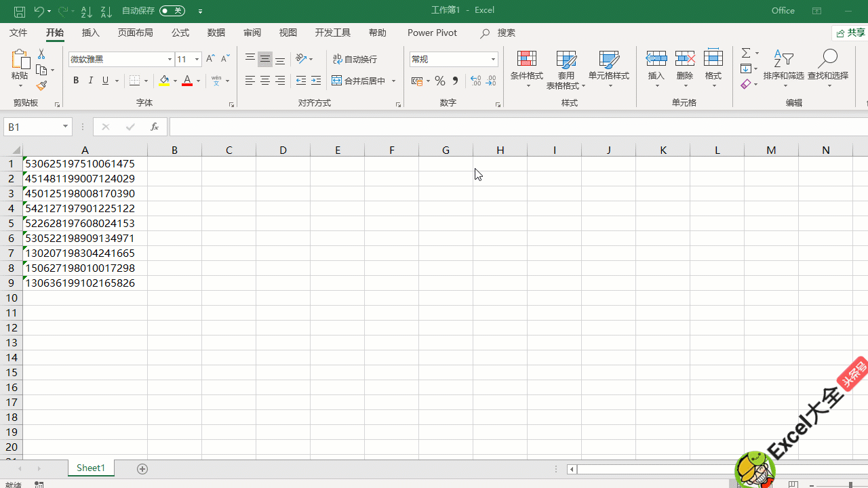Click the red font color swatch
The width and height of the screenshot is (868, 488).
coord(187,81)
